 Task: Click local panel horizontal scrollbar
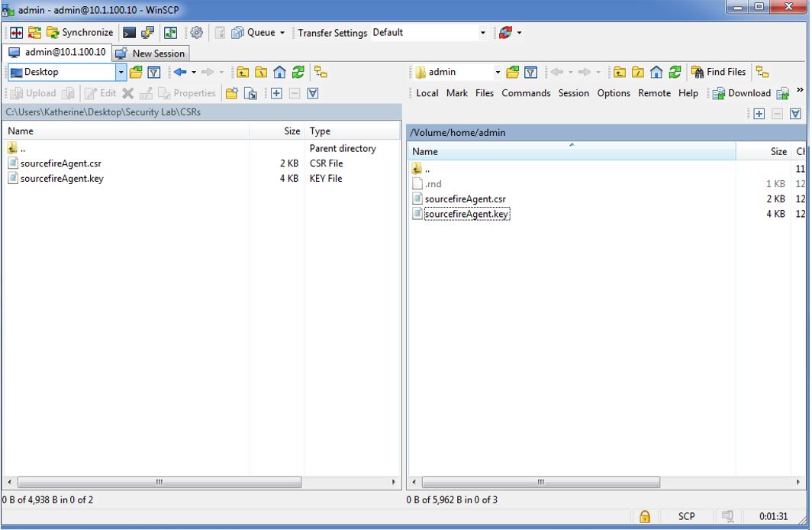pyautogui.click(x=159, y=483)
